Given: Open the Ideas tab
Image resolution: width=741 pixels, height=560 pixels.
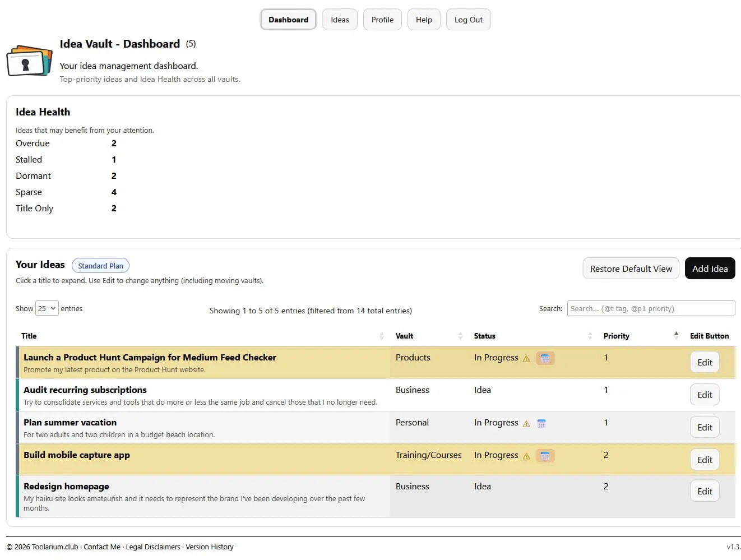Looking at the screenshot, I should coord(340,20).
